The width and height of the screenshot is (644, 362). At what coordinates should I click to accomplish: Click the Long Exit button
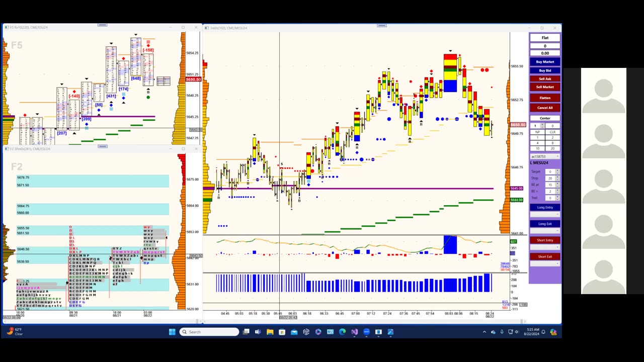[x=545, y=224]
